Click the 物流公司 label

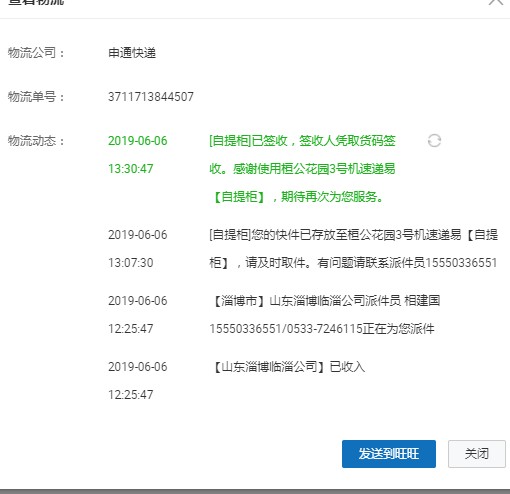[36, 53]
